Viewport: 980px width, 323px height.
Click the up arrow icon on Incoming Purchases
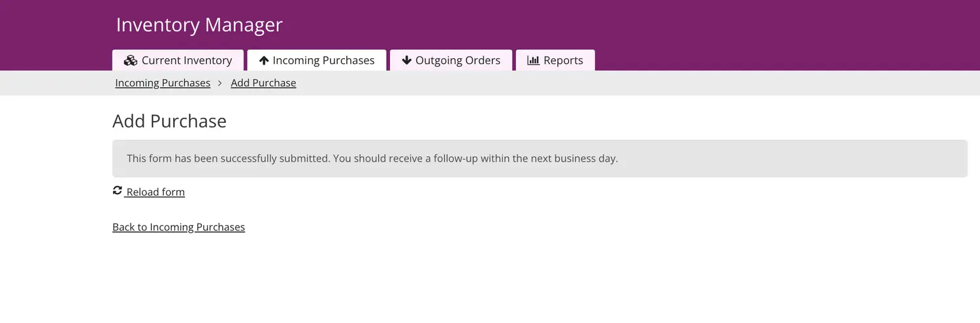264,61
